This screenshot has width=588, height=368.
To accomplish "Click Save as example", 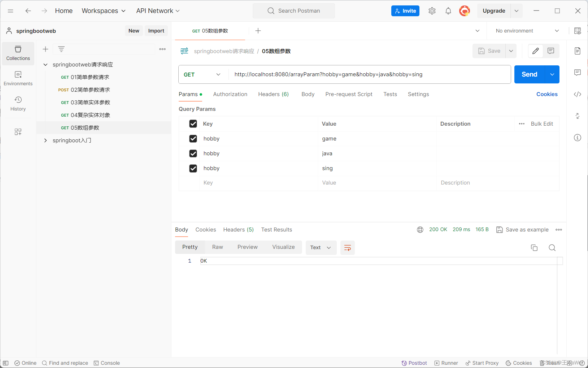I will pos(523,230).
